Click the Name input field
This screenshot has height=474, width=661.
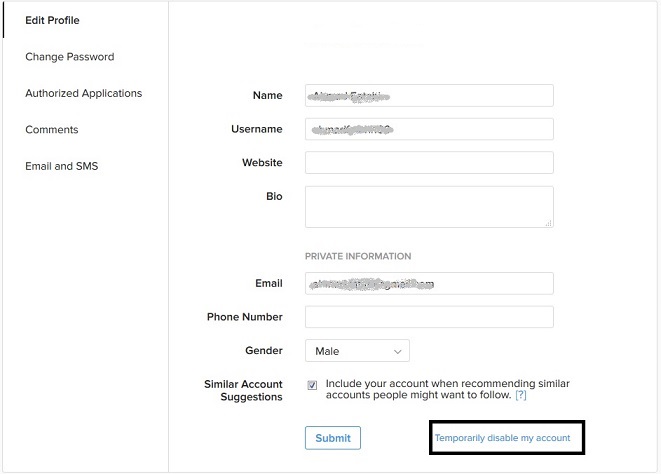pos(429,96)
